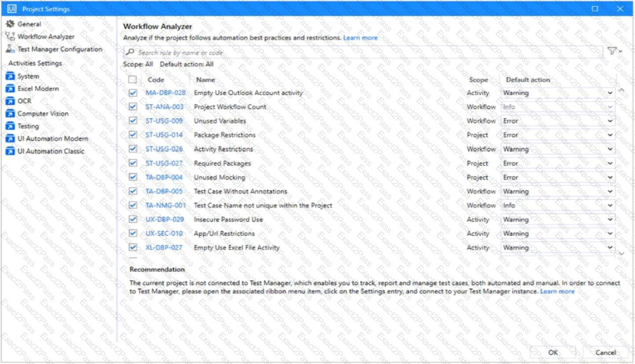Open the General settings gear icon

click(x=10, y=24)
